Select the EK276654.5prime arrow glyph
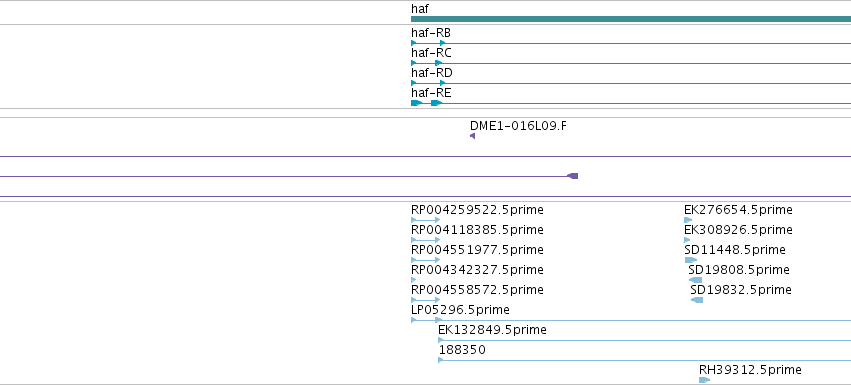Image resolution: width=851 pixels, height=385 pixels. click(x=688, y=220)
